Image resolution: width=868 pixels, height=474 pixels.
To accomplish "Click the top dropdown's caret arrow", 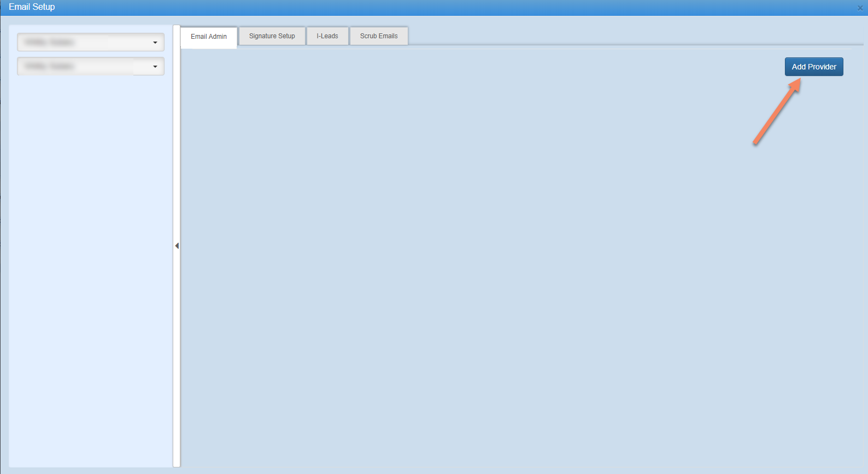I will [x=155, y=43].
